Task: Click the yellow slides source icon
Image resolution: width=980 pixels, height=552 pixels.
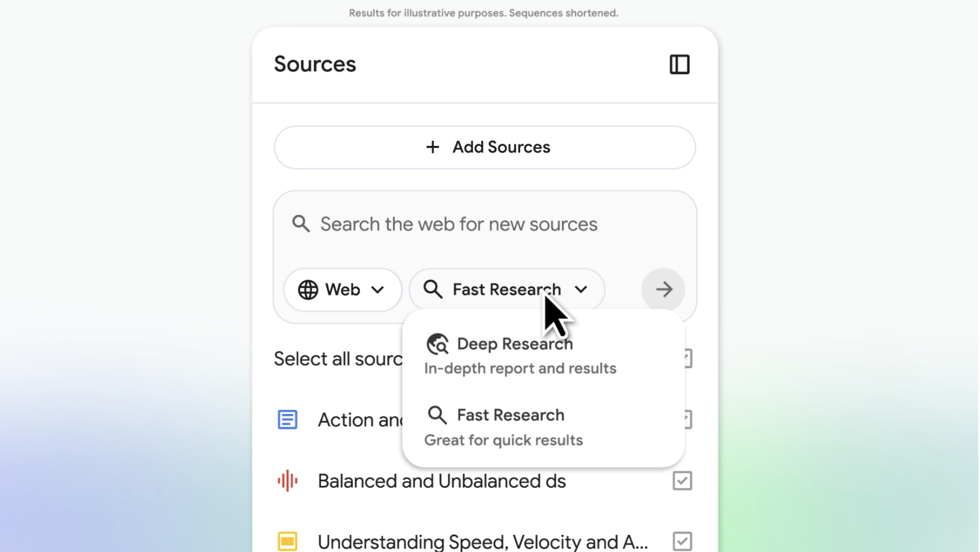Action: (287, 541)
